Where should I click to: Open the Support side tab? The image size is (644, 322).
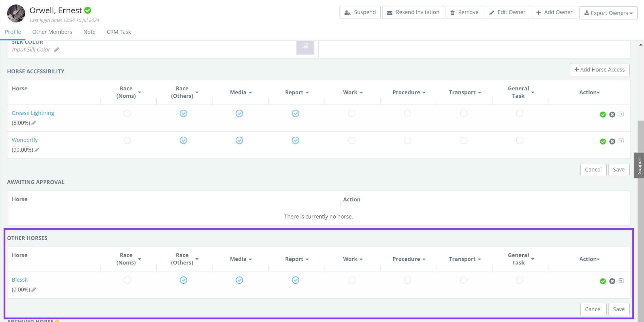[639, 165]
